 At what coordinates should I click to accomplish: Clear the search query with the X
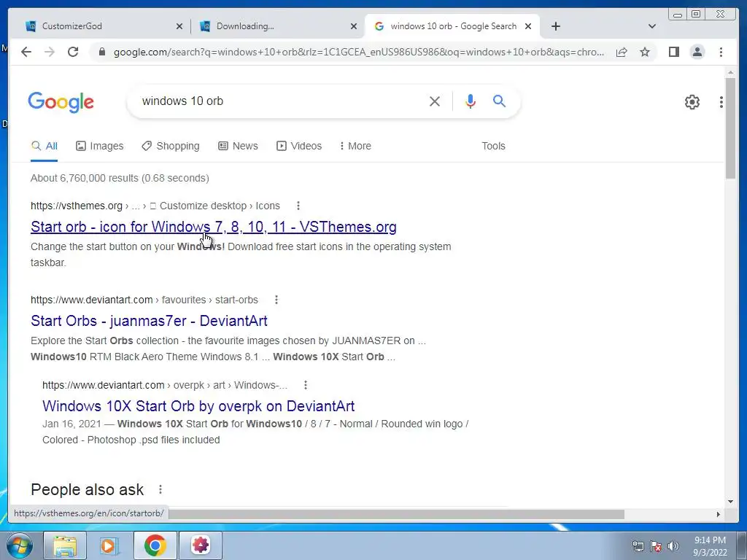(435, 101)
